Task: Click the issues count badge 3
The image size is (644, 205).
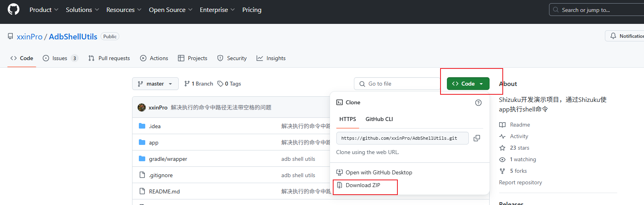Action: [x=75, y=58]
